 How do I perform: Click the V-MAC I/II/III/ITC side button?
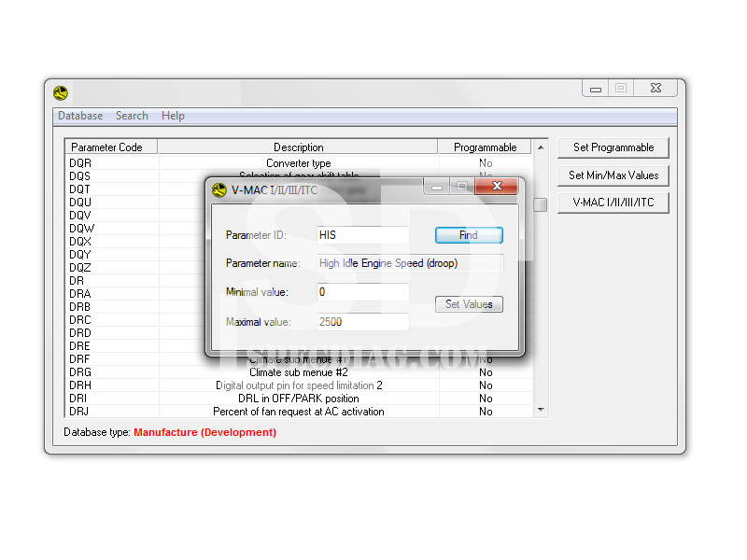click(613, 203)
